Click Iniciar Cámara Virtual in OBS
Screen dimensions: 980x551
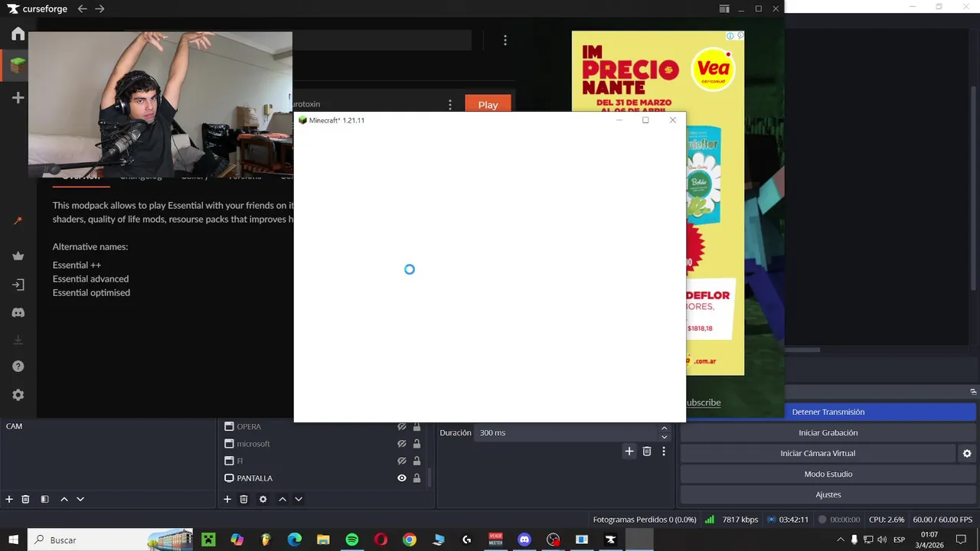coord(818,453)
